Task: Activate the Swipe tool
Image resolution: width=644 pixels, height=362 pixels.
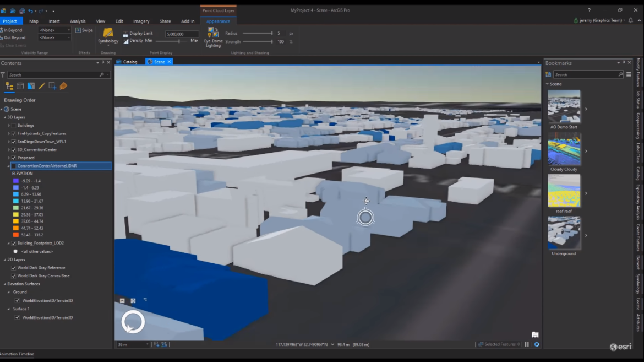Action: [x=84, y=30]
